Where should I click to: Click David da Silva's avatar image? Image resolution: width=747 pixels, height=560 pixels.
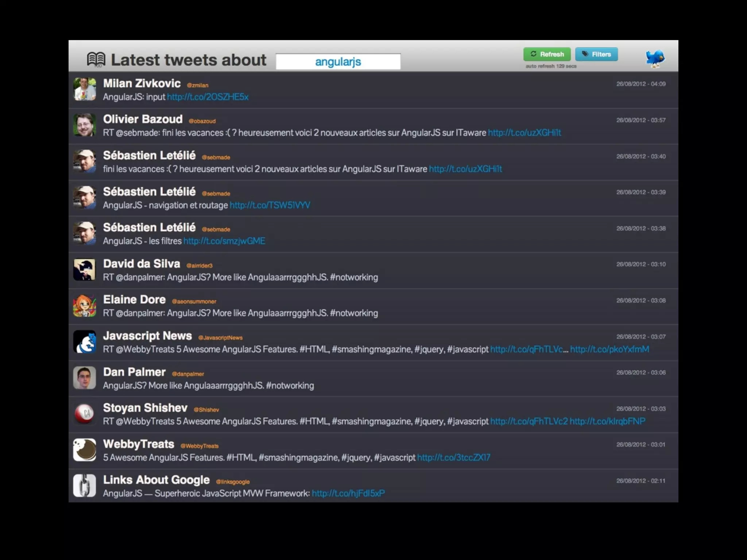coord(85,269)
